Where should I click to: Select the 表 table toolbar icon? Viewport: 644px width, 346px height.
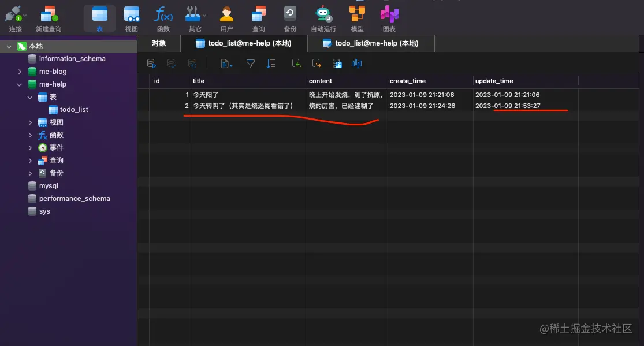99,18
